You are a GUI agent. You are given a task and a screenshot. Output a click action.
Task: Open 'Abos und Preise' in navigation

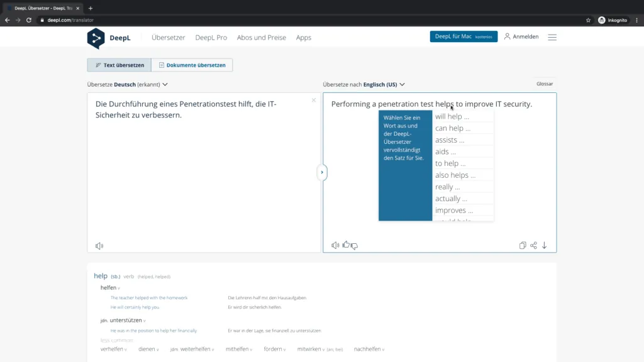pos(261,38)
